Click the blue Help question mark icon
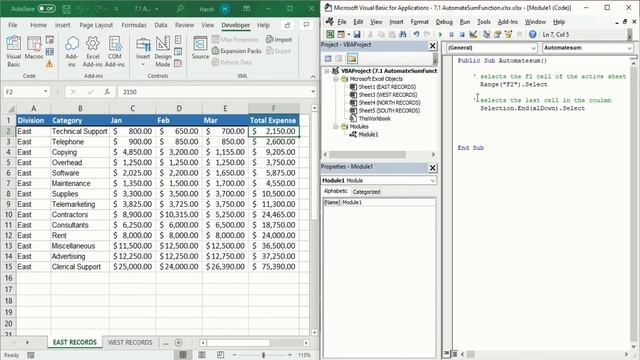The height and width of the screenshot is (360, 640). [x=532, y=35]
